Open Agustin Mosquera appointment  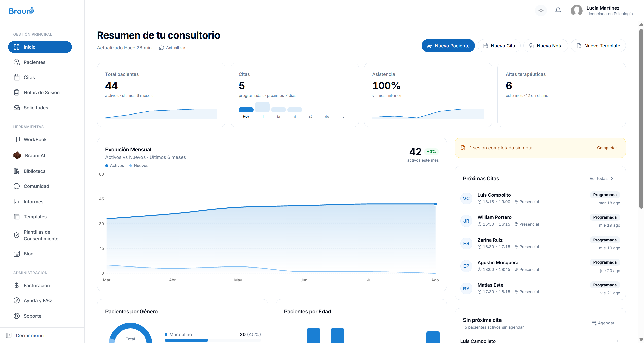pos(540,266)
